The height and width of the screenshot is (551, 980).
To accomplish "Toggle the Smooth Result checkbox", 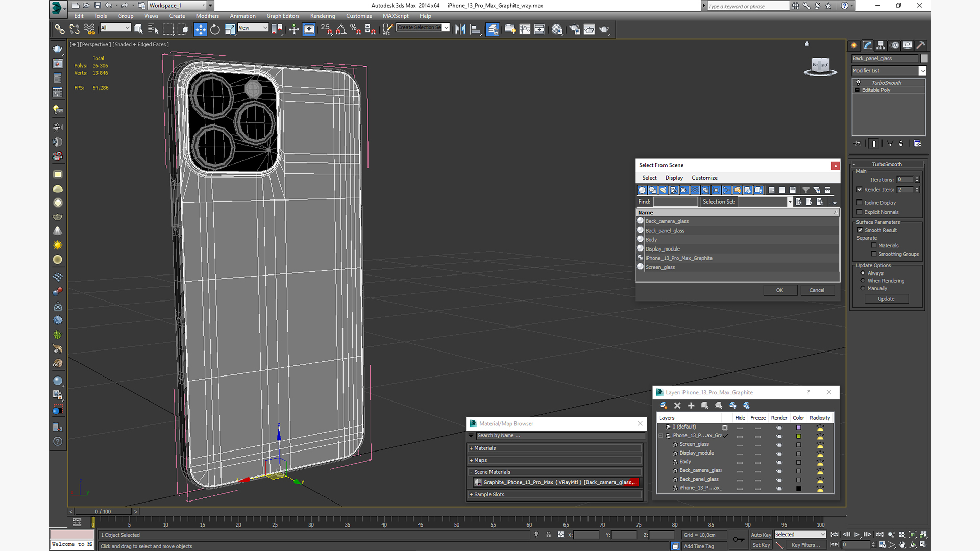I will coord(860,230).
